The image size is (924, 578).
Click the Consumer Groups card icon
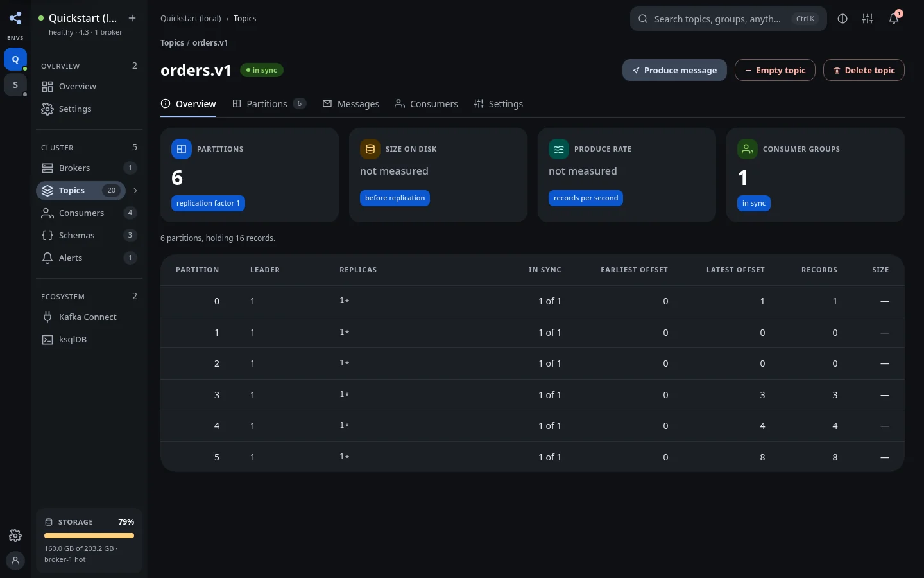click(748, 149)
